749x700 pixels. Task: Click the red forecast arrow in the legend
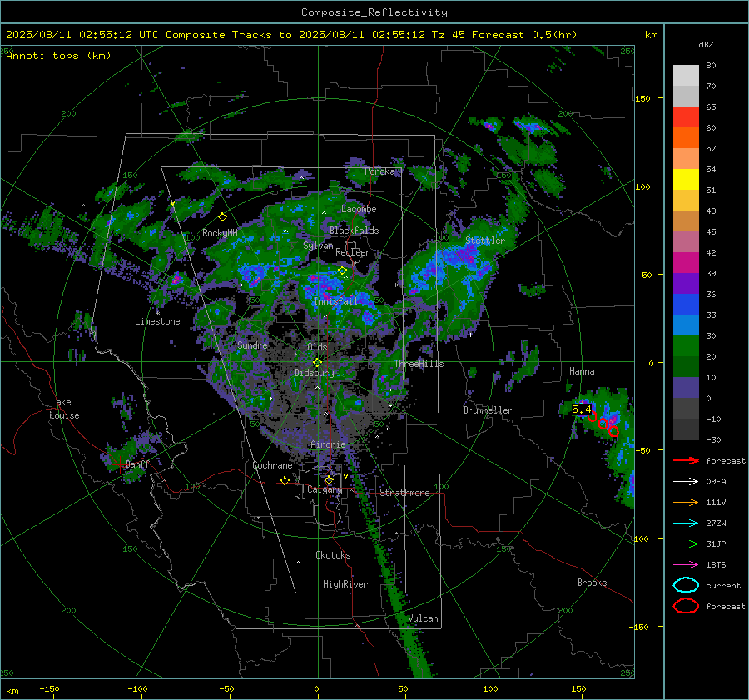click(x=686, y=460)
